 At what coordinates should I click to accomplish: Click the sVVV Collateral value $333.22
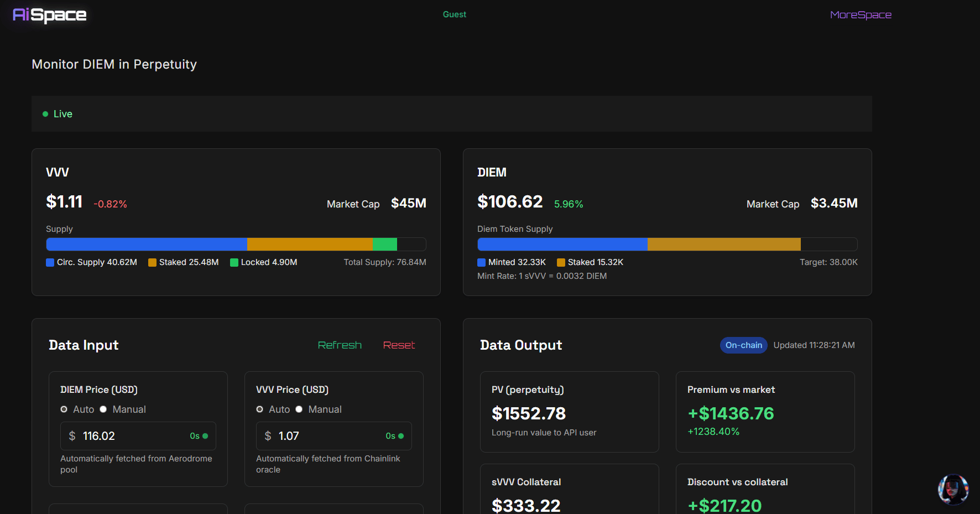pos(526,505)
